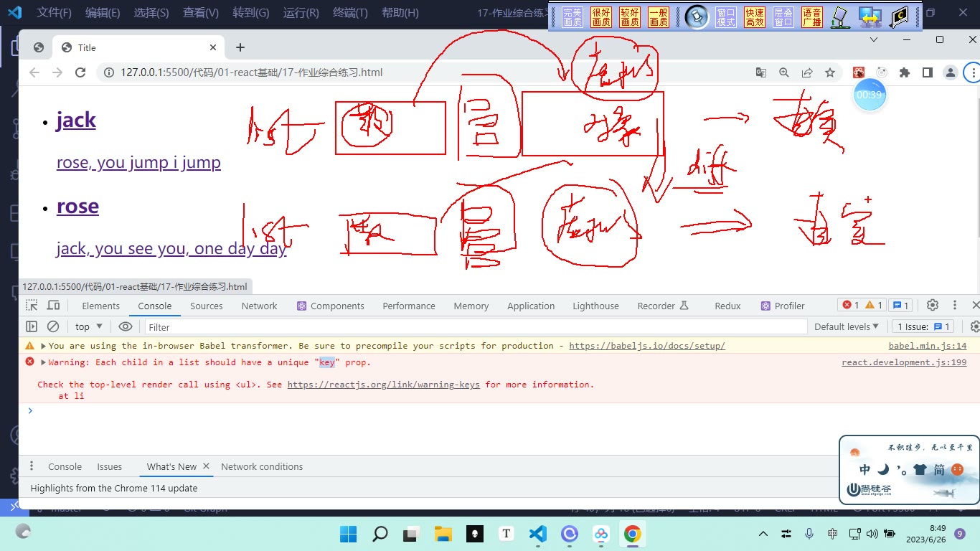Screen dimensions: 980x551
Task: Click the Chrome reload page button
Action: pos(80,72)
